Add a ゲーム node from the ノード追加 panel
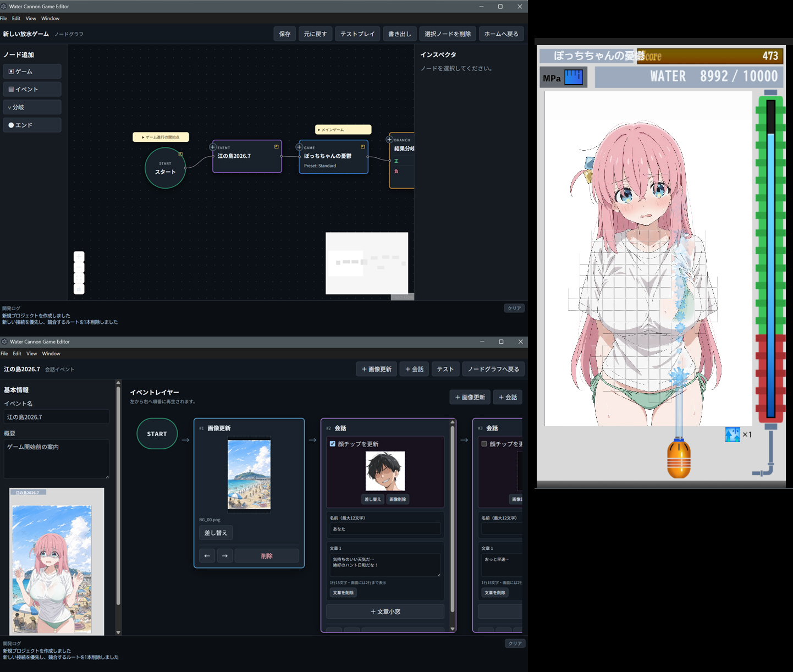The width and height of the screenshot is (793, 672). [32, 71]
